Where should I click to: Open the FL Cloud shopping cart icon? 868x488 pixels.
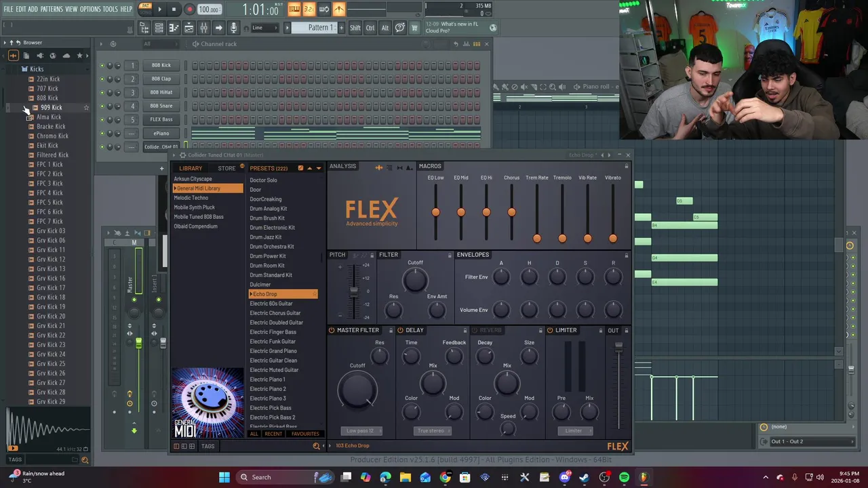[x=414, y=28]
